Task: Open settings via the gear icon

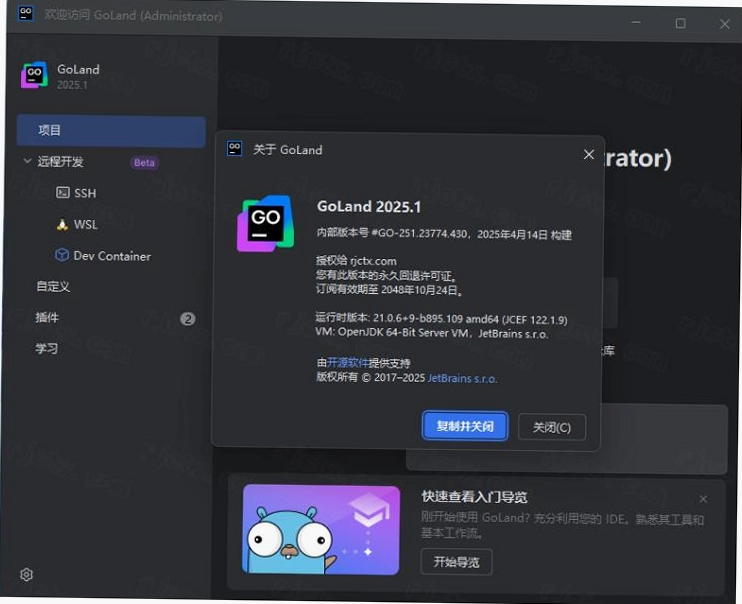Action: (x=26, y=574)
